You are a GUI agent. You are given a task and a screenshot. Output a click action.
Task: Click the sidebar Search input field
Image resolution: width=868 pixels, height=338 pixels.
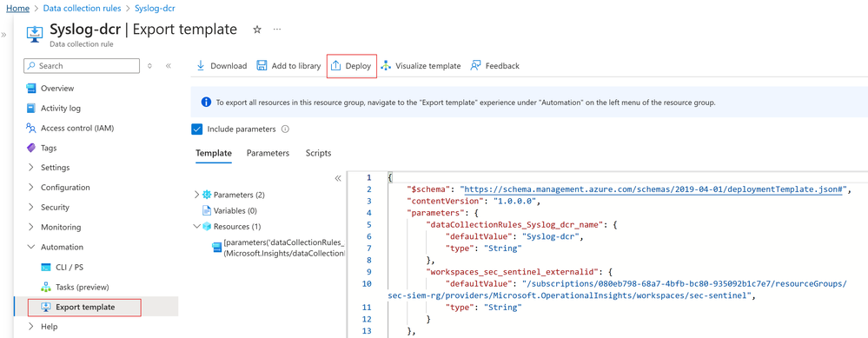82,66
